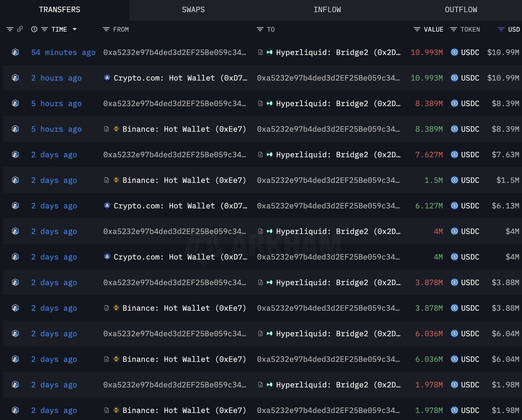This screenshot has height=420, width=522.
Task: Click USDC token icon in green 1.978M row
Action: [455, 410]
